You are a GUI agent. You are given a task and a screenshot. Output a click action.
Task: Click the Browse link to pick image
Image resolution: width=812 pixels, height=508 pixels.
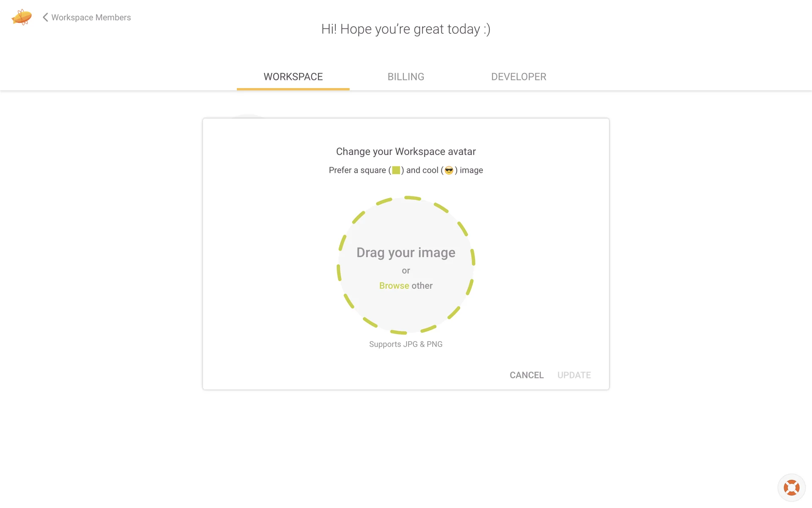394,286
